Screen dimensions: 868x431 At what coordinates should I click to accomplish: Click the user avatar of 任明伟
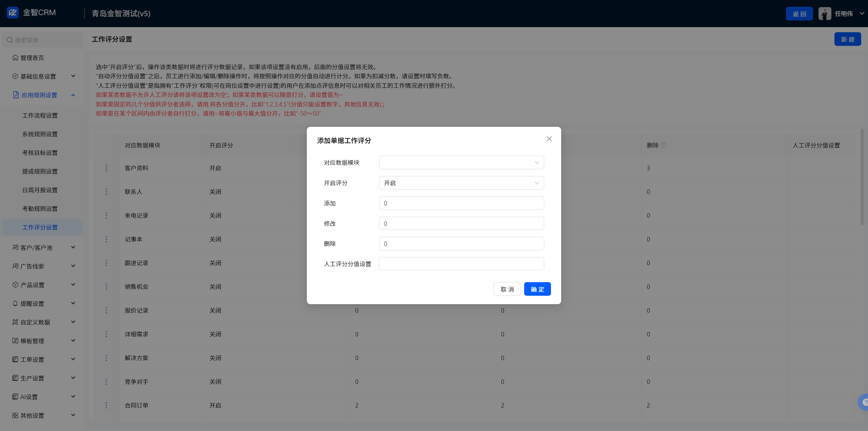pos(824,14)
